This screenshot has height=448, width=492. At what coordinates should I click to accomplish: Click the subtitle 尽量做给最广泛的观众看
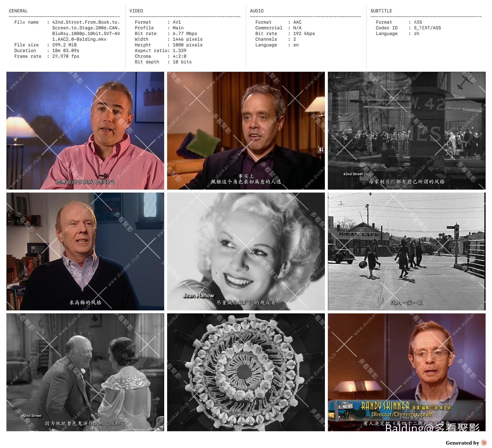tap(246, 303)
